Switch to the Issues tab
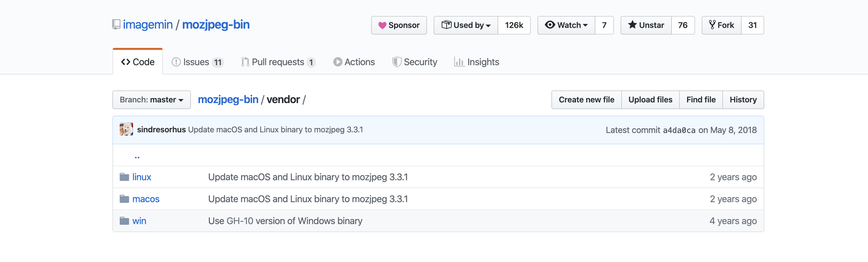Viewport: 868px width, 262px height. pyautogui.click(x=198, y=62)
